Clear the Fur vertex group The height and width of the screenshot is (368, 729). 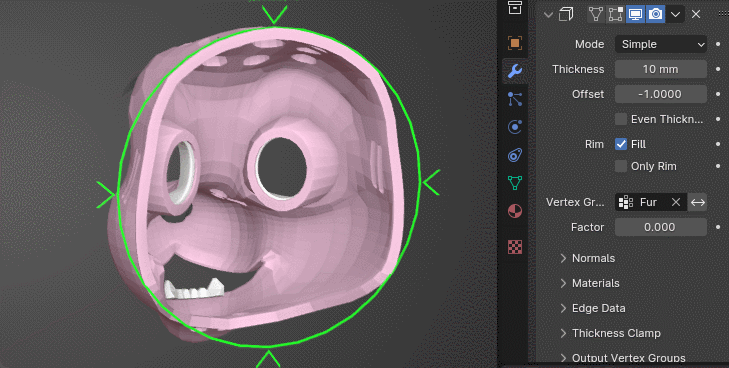(x=676, y=202)
